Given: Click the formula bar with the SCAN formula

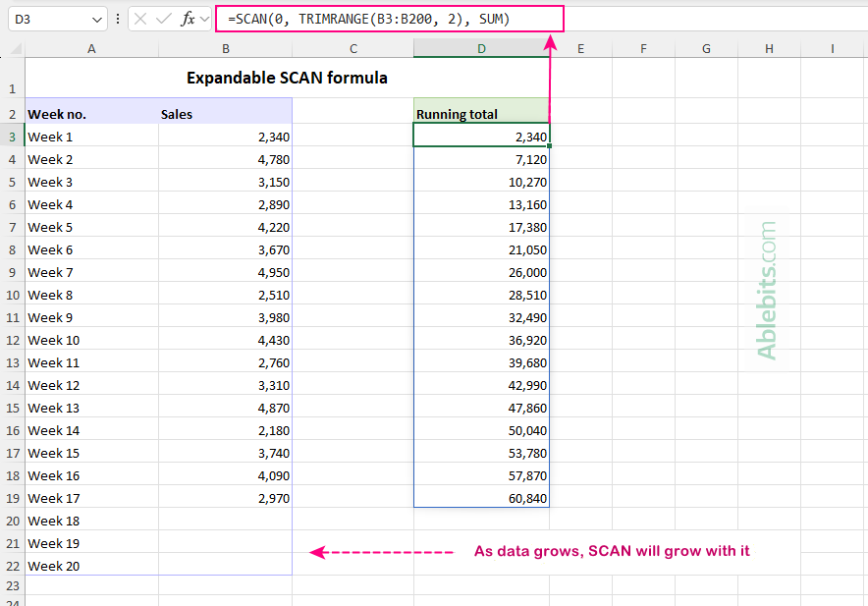Looking at the screenshot, I should (x=390, y=19).
